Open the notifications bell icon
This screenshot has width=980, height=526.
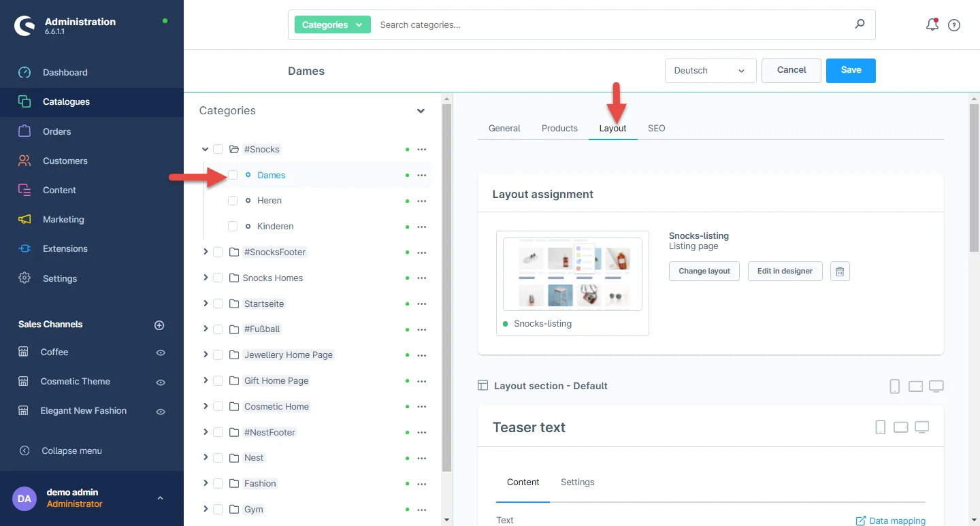pos(932,25)
